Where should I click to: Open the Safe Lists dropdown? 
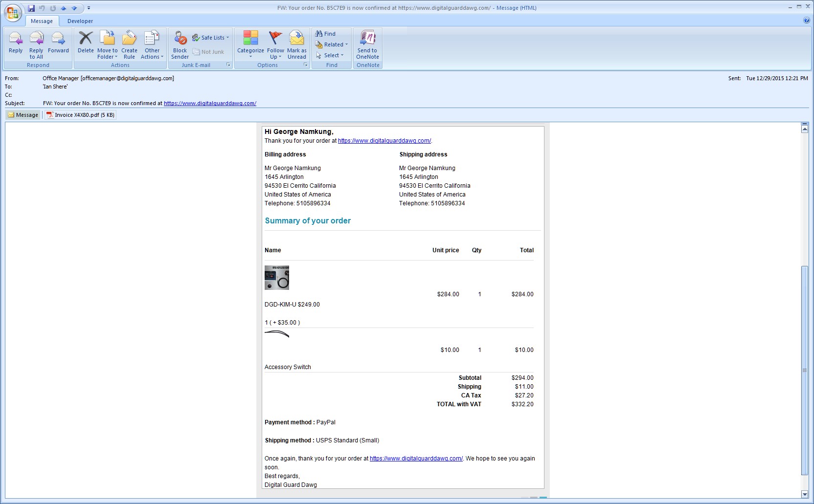[210, 38]
